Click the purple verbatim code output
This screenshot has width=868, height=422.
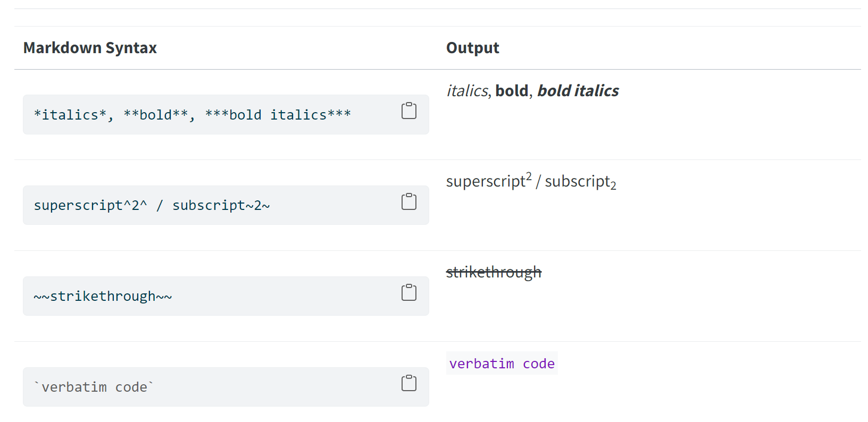[502, 364]
